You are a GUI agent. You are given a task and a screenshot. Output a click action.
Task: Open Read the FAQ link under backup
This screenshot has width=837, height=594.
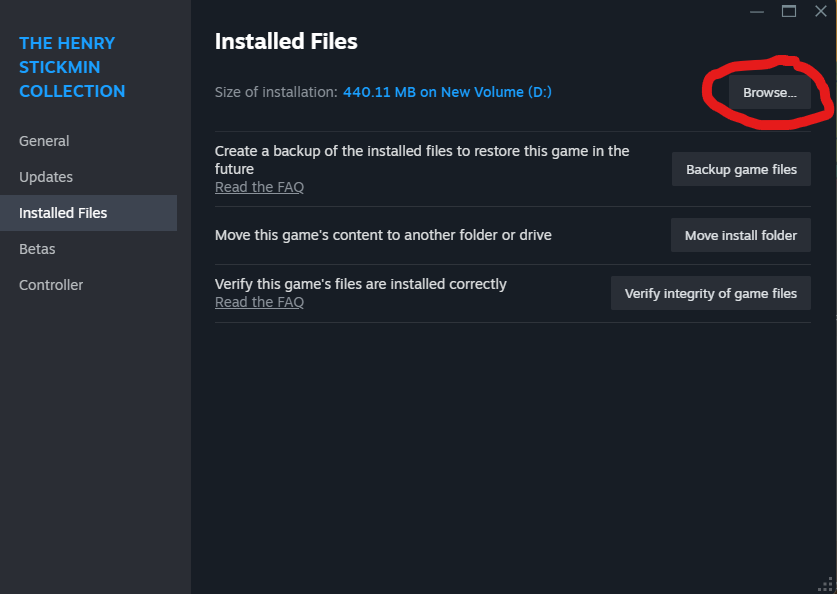tap(259, 187)
